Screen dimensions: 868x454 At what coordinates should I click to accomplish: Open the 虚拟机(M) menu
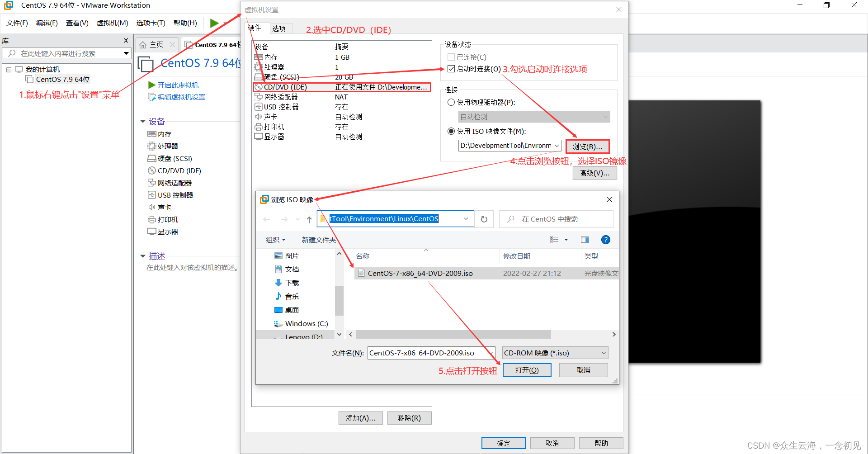(x=113, y=23)
